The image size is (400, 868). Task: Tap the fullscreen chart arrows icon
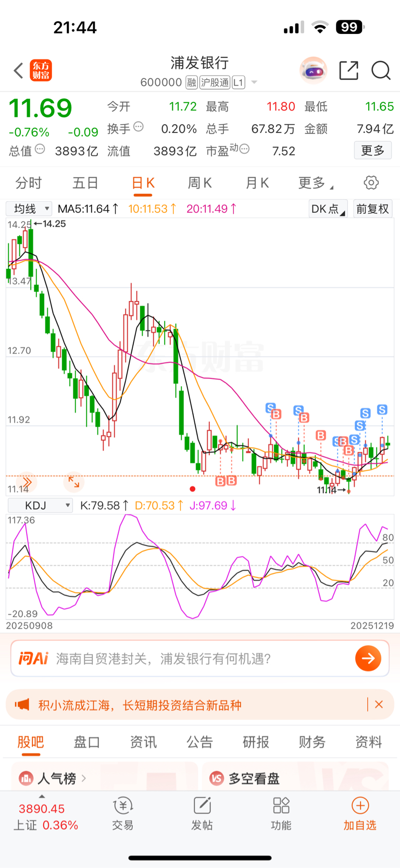tap(73, 482)
